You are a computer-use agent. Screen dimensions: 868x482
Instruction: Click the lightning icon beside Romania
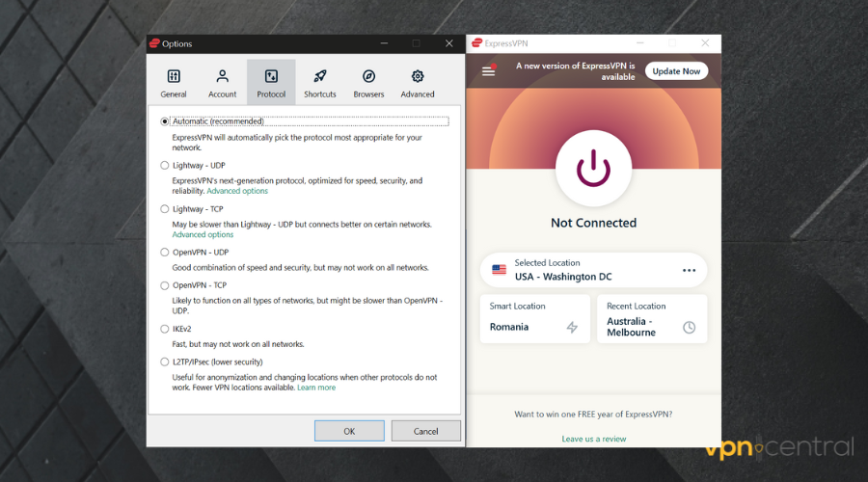point(572,328)
